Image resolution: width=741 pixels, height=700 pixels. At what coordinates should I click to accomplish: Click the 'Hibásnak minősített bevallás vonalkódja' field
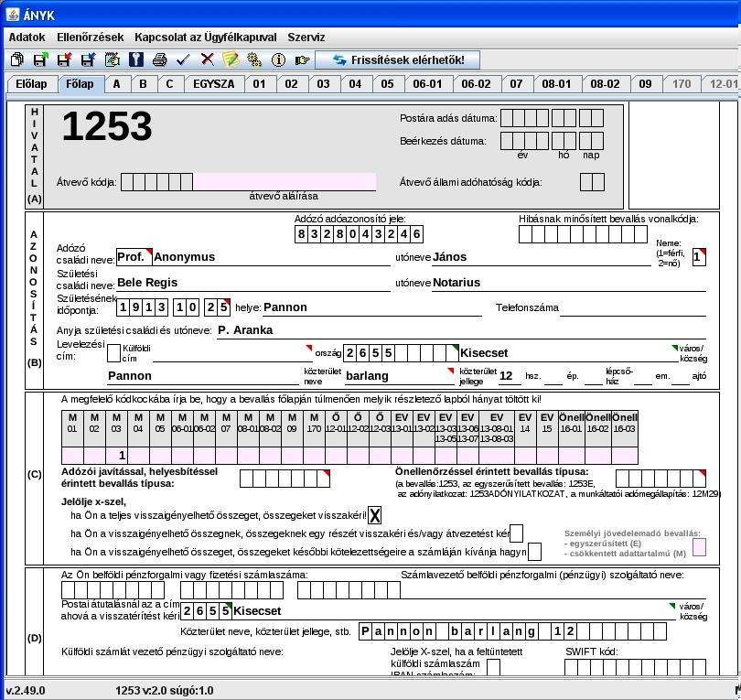point(583,234)
